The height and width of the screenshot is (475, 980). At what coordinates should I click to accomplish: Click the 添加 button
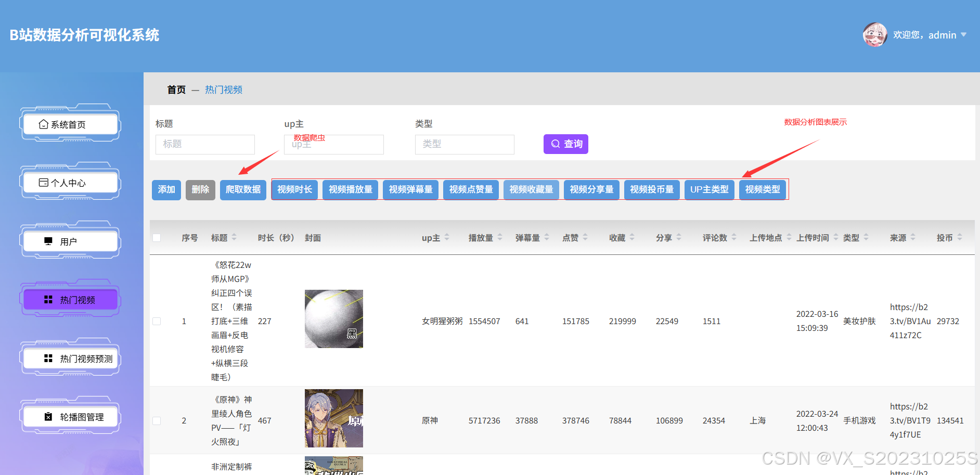pos(166,190)
